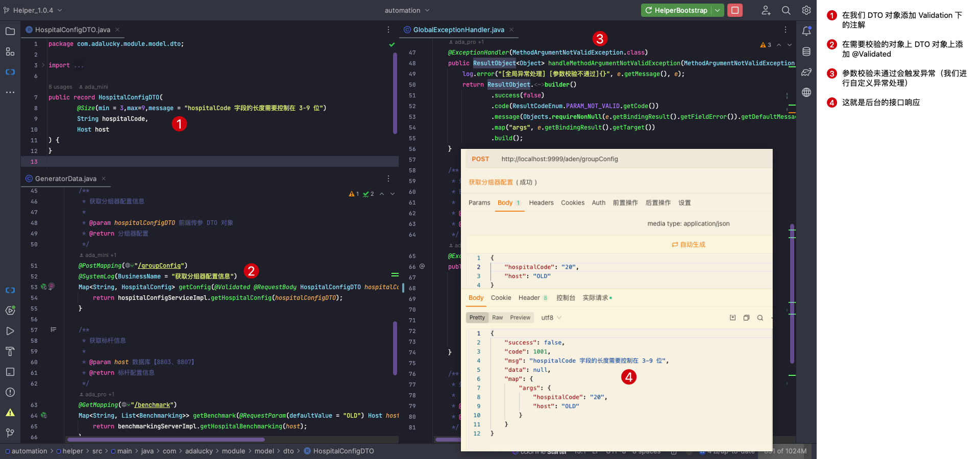Open Search Everywhere magnifier icon
980x459 pixels.
coord(786,10)
